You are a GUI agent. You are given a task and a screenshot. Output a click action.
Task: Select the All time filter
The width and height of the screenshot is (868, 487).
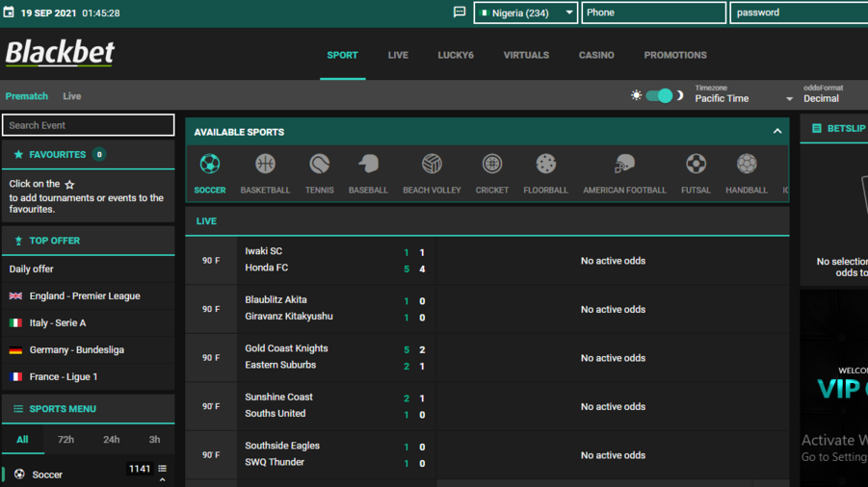tap(22, 440)
